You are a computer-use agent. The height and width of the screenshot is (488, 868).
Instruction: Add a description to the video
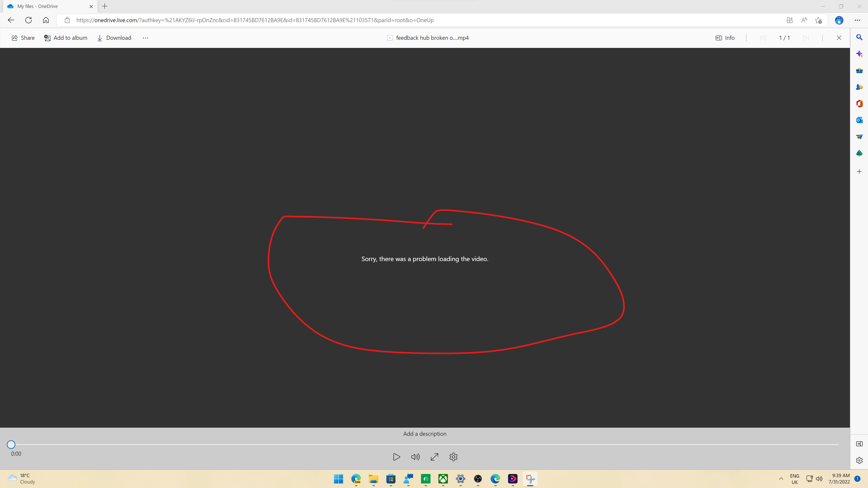click(x=425, y=434)
